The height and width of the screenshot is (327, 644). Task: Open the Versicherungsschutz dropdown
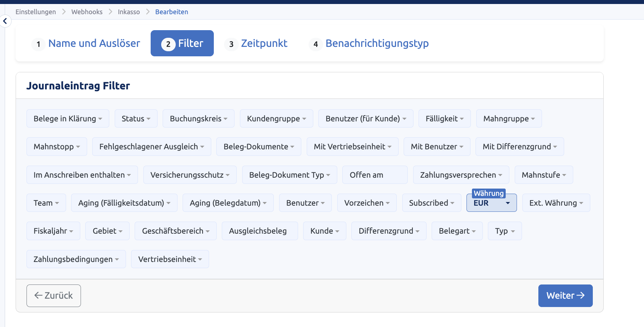(190, 175)
